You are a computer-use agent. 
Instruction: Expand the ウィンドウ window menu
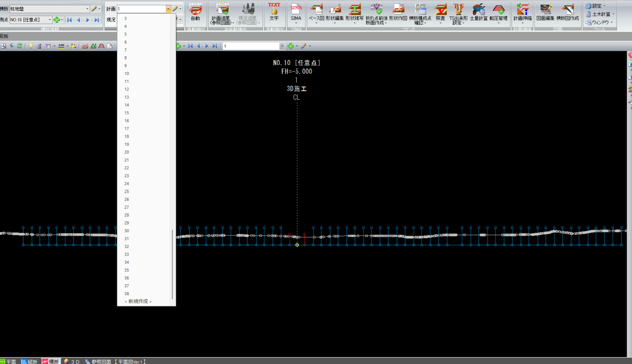(x=599, y=22)
